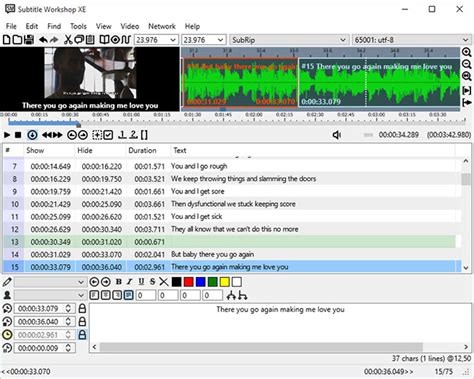This screenshot has width=474, height=379.
Task: Toggle lock on duration 00:00:02.961
Action: 82,335
